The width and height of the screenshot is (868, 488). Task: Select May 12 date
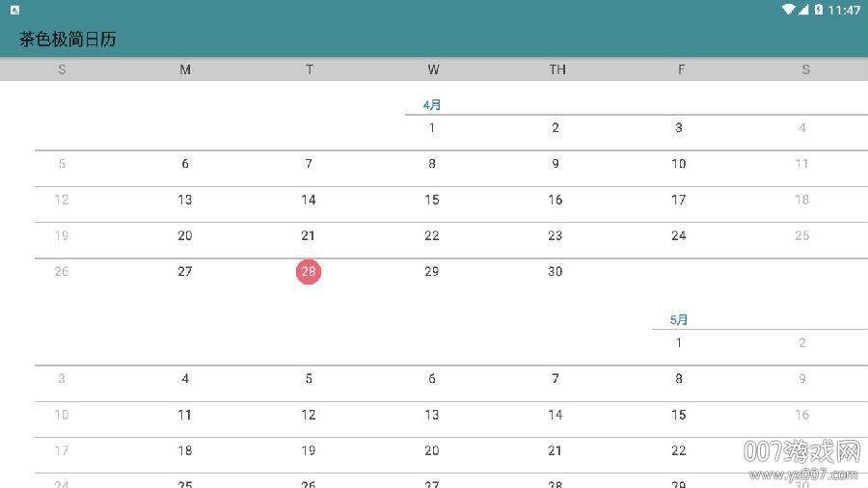[x=309, y=416]
